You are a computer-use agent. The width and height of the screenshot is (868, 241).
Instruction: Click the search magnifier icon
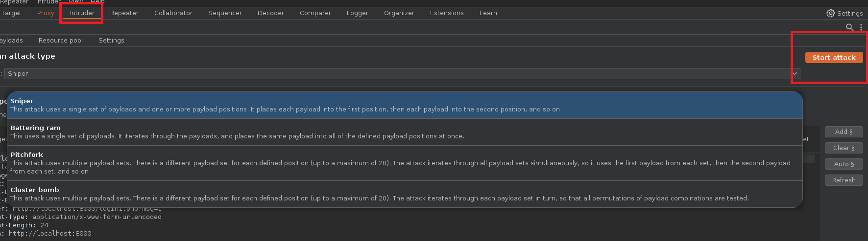[x=849, y=27]
